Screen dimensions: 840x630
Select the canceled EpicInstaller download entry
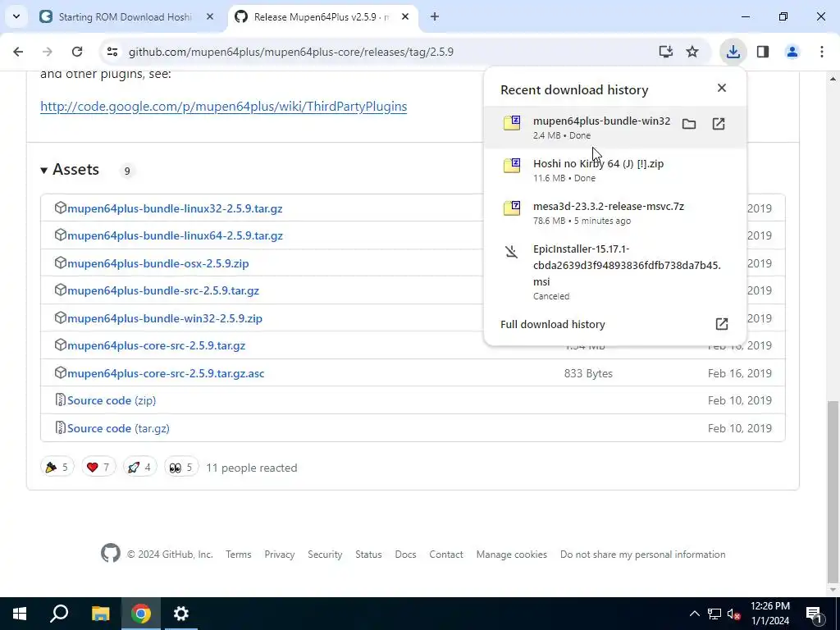(615, 272)
